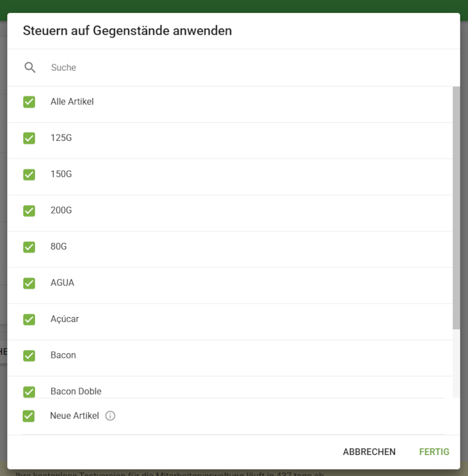Uncheck the Bacon Doble checkbox
This screenshot has width=468, height=476.
click(x=29, y=392)
